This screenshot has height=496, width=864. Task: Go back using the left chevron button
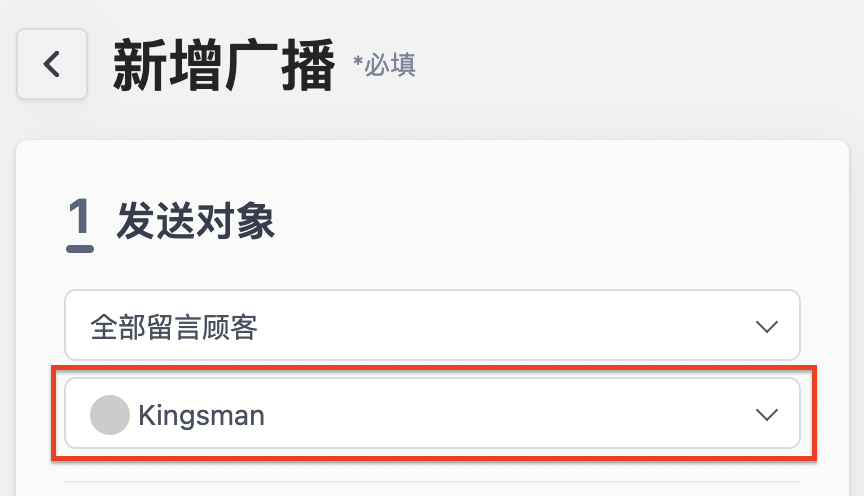(52, 64)
